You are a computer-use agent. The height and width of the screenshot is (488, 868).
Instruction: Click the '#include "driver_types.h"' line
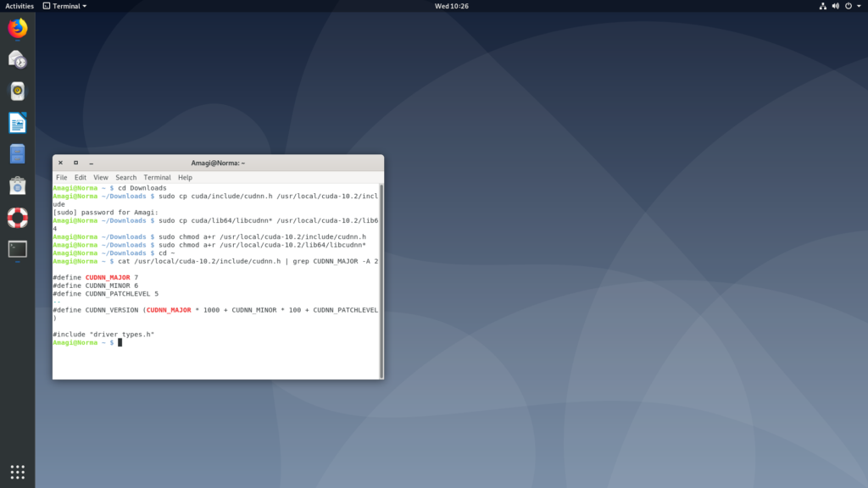tap(103, 334)
